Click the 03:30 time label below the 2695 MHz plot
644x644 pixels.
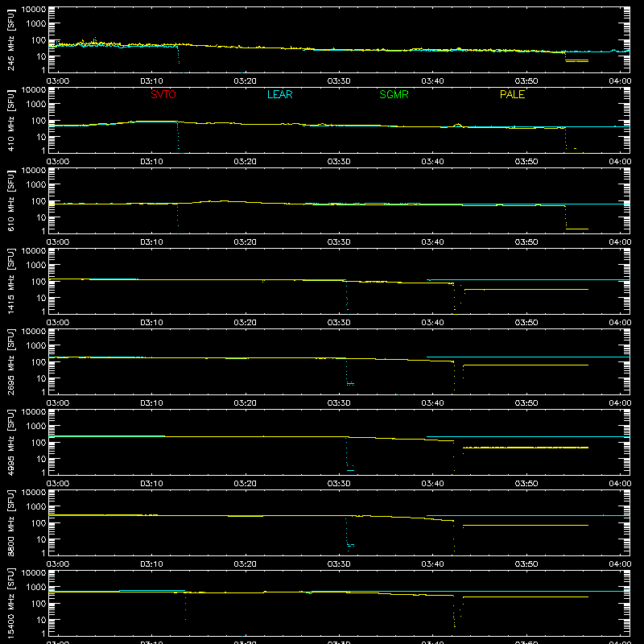[339, 403]
